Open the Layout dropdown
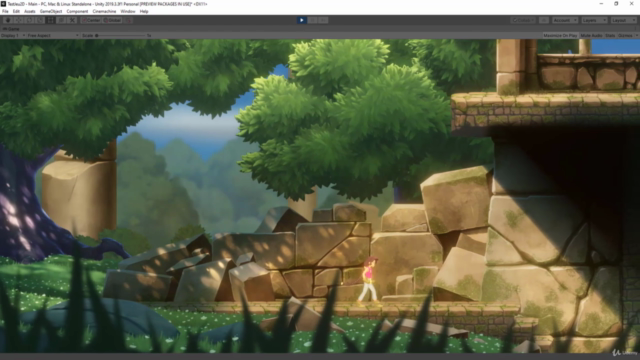This screenshot has height=360, width=640. 623,20
